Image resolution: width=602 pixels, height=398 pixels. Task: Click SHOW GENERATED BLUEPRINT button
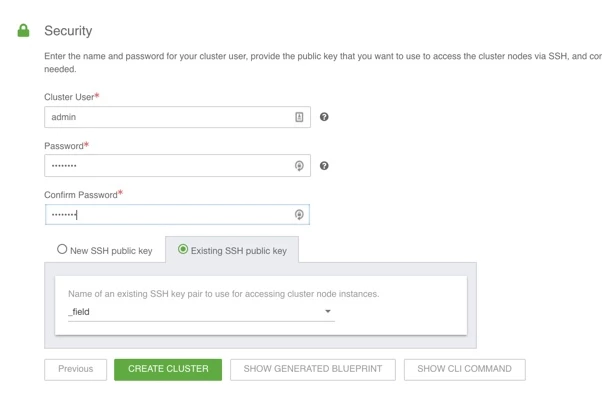click(x=313, y=369)
